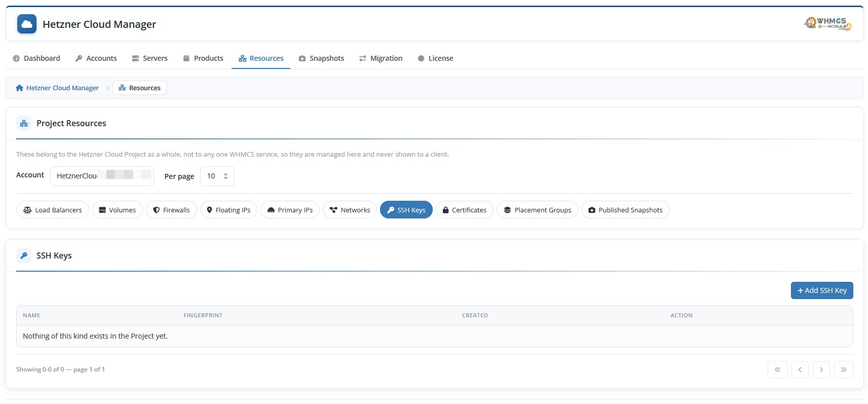Jump to last page with double-right arrow
This screenshot has height=404, width=868.
(844, 370)
